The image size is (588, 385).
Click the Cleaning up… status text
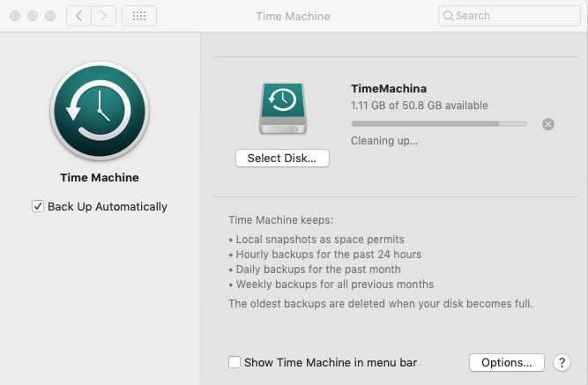(384, 141)
